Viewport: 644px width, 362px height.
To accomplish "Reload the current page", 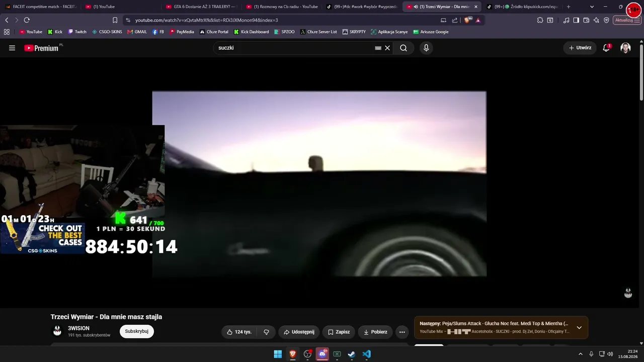I will 27,20.
